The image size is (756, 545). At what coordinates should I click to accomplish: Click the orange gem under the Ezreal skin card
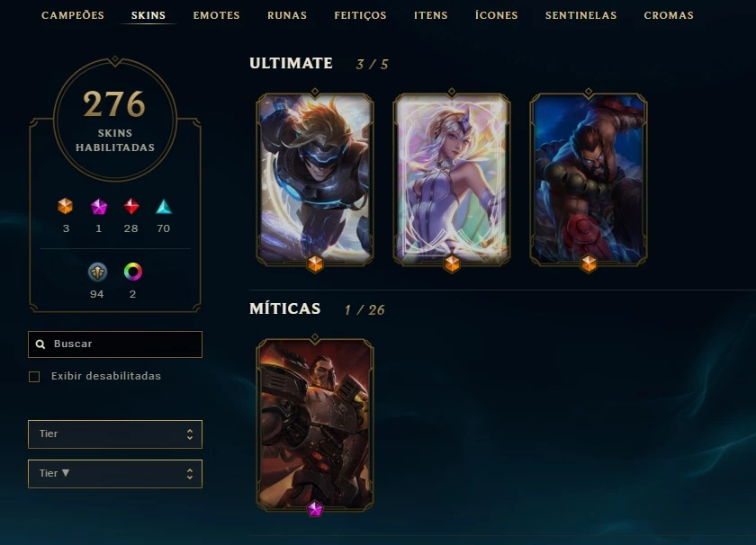coord(315,264)
